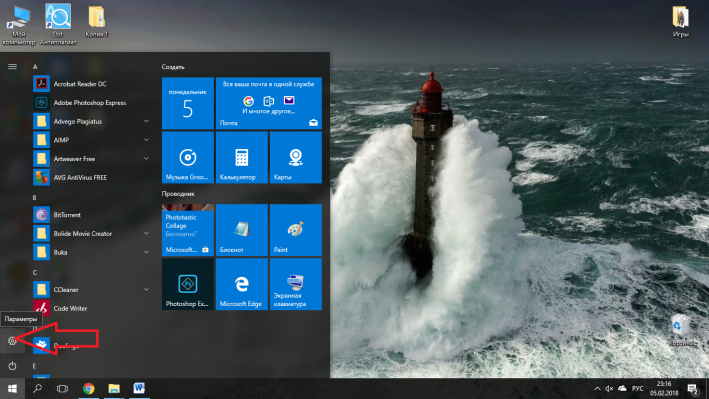Click the Windows Start button
The image size is (709, 399).
coord(12,389)
